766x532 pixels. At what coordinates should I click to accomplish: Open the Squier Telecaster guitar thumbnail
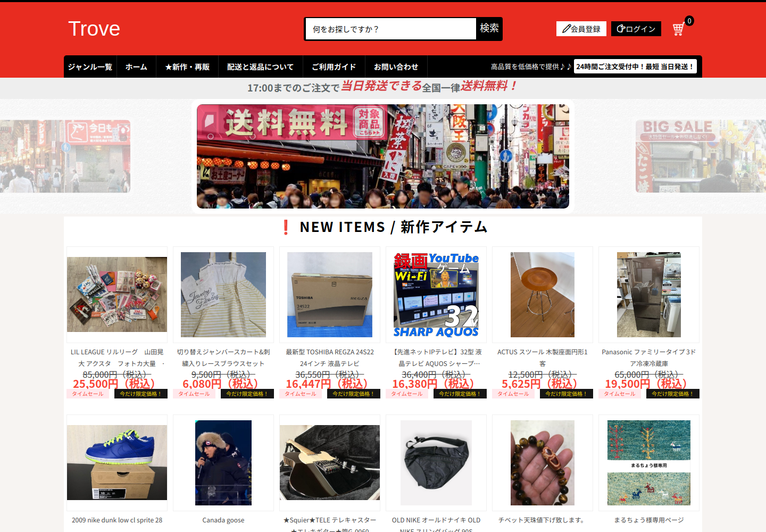coord(330,463)
